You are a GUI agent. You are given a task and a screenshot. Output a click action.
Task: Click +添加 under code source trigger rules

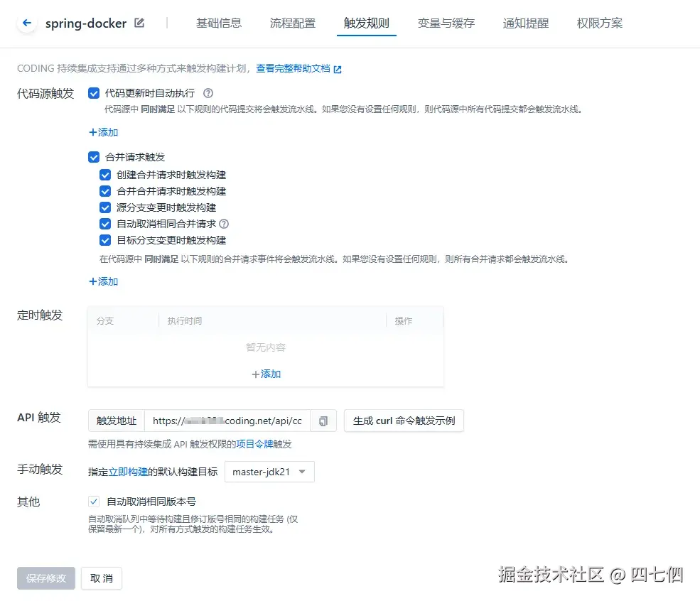tap(104, 132)
